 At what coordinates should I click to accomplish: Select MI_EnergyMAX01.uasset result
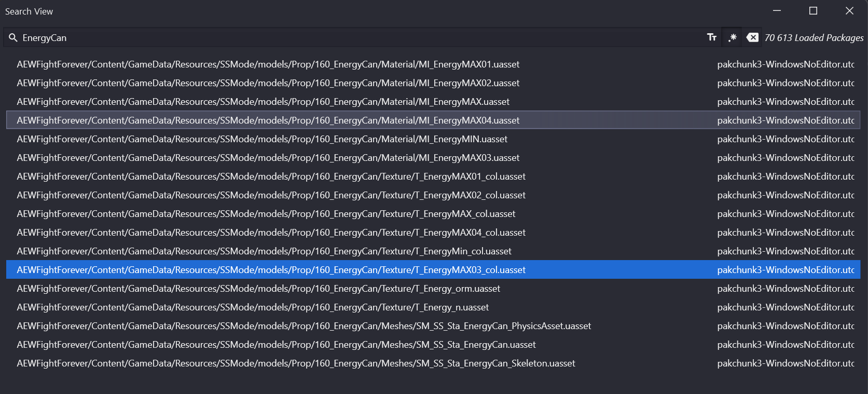433,64
